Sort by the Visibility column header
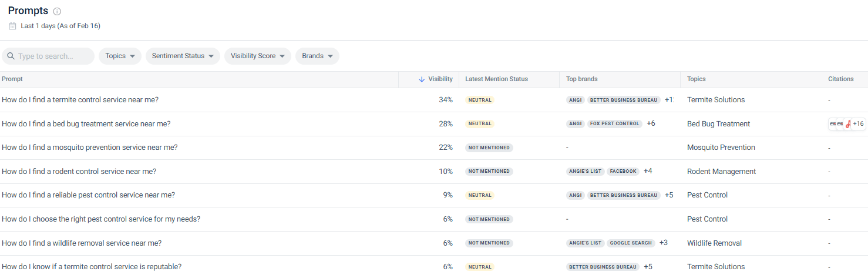Screen dimensions: 868x278 440,79
